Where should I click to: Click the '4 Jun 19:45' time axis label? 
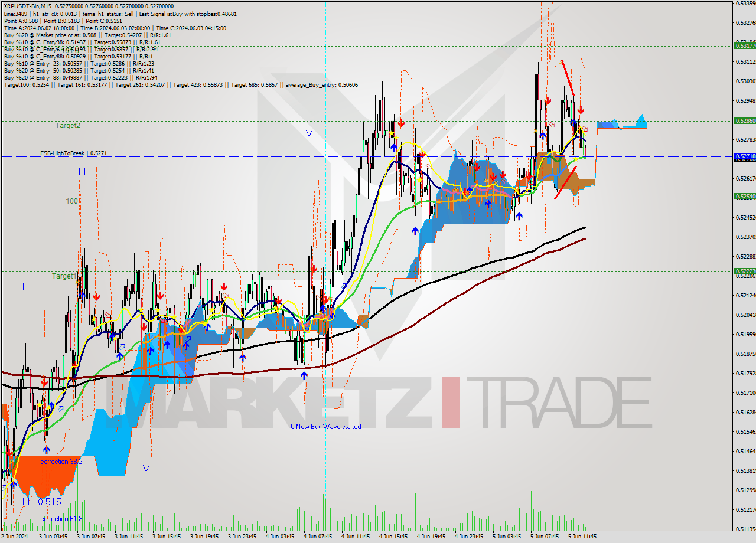(x=431, y=537)
